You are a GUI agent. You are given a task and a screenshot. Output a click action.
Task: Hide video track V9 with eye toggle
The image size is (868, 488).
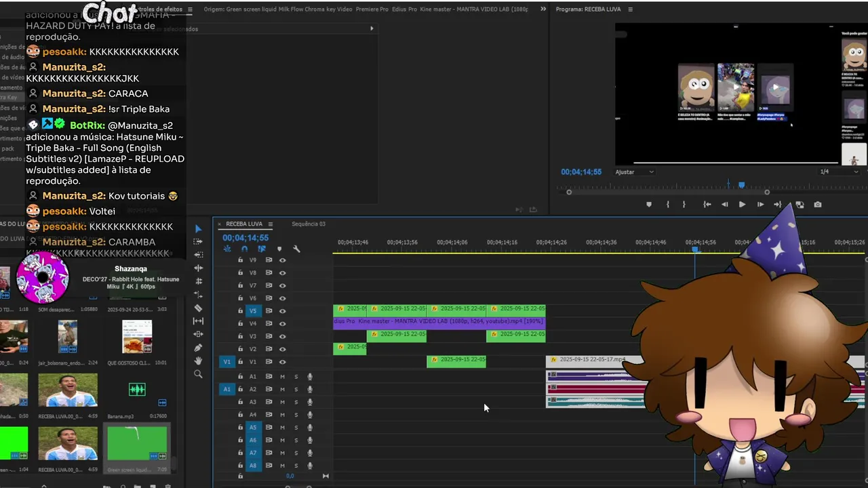pyautogui.click(x=283, y=260)
